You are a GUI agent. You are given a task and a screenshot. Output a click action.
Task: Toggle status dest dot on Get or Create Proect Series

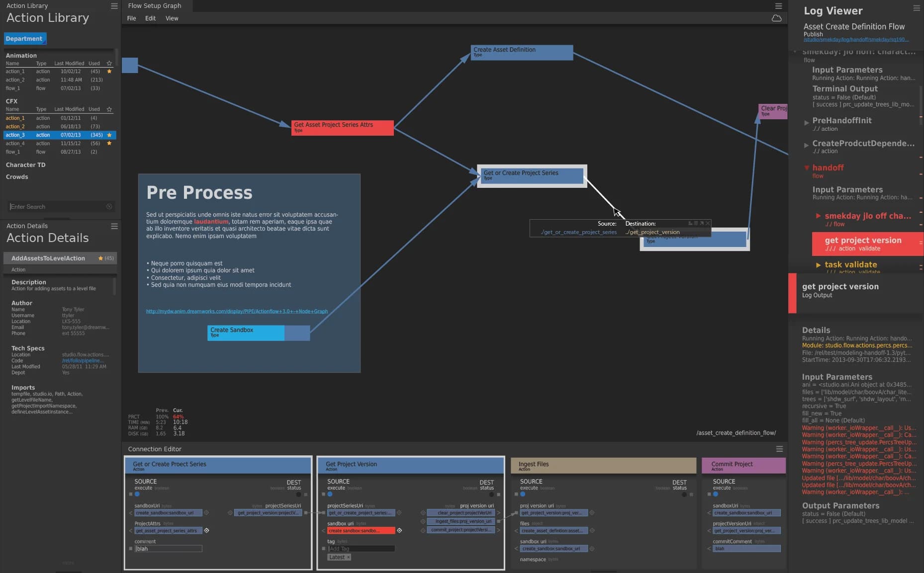tap(299, 494)
